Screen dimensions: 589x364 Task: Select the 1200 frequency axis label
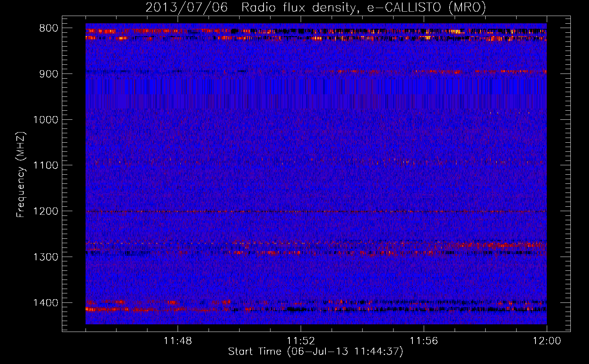click(46, 211)
